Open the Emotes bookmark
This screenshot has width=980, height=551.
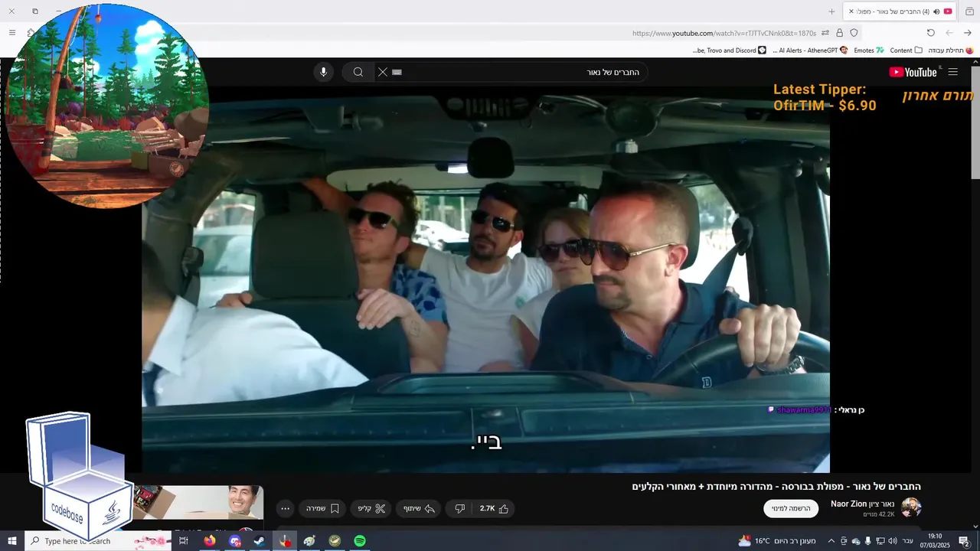[868, 51]
